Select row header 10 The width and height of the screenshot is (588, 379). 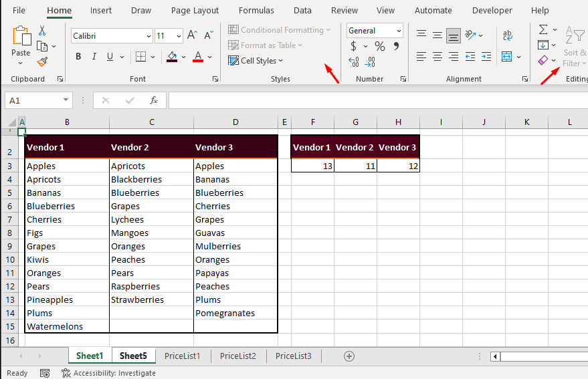[10, 259]
